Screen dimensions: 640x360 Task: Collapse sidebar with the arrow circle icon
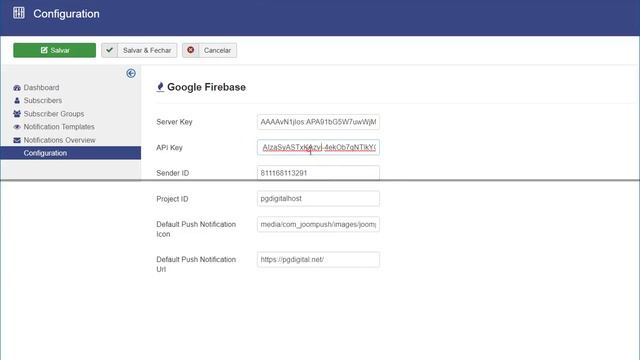pyautogui.click(x=131, y=73)
